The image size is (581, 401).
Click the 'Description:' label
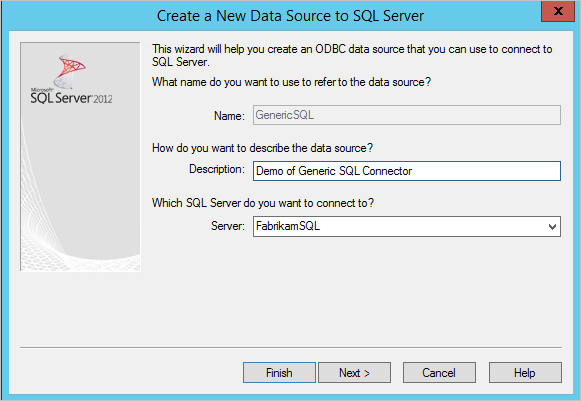217,169
